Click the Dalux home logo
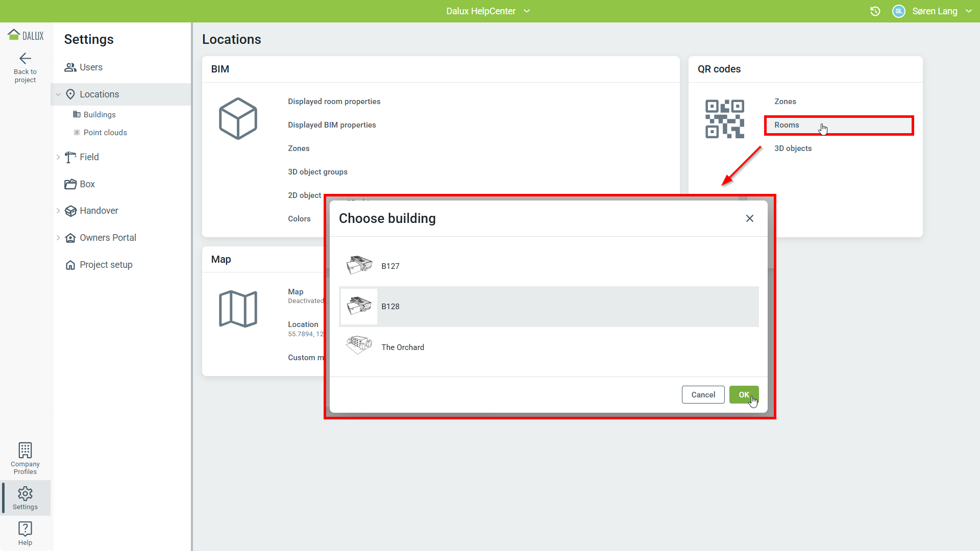The height and width of the screenshot is (551, 980). tap(25, 35)
